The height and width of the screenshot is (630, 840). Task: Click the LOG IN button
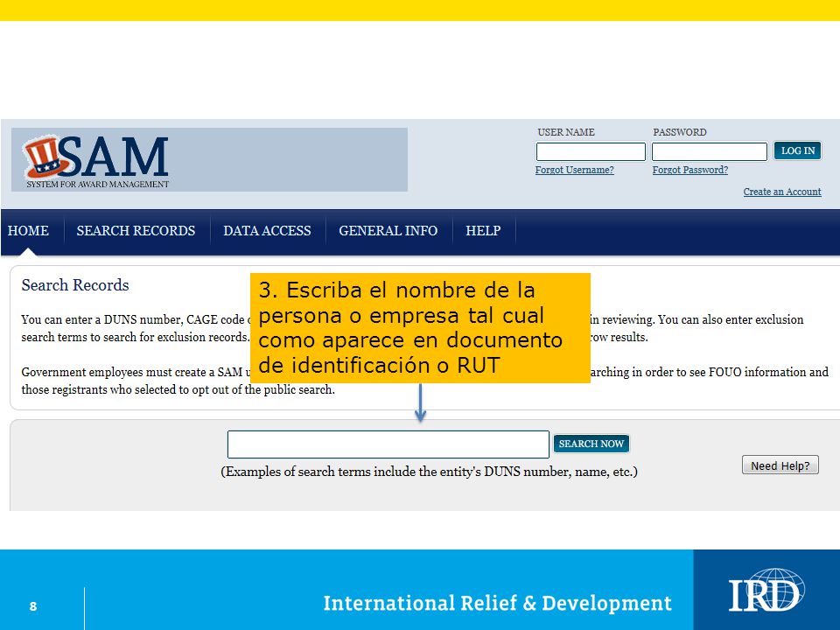click(798, 151)
